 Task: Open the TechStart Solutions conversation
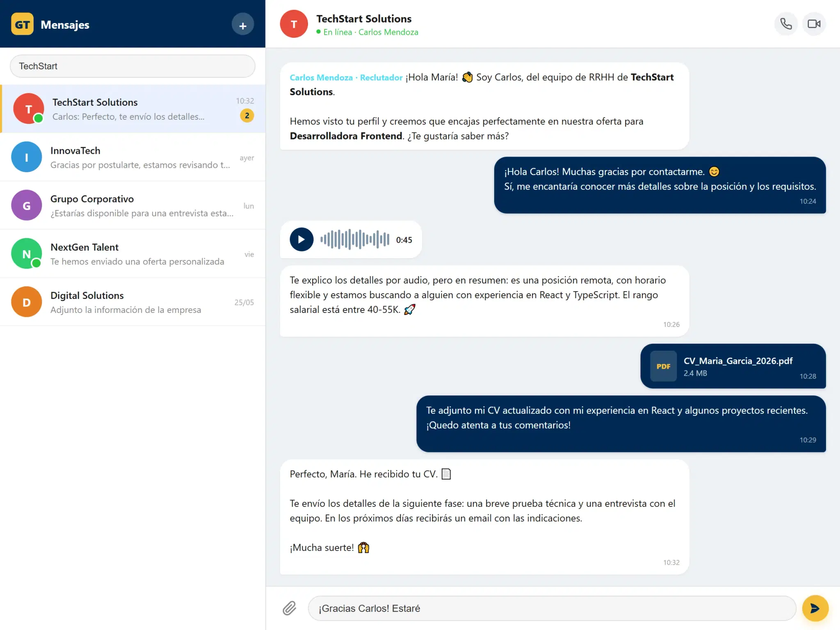coord(132,109)
